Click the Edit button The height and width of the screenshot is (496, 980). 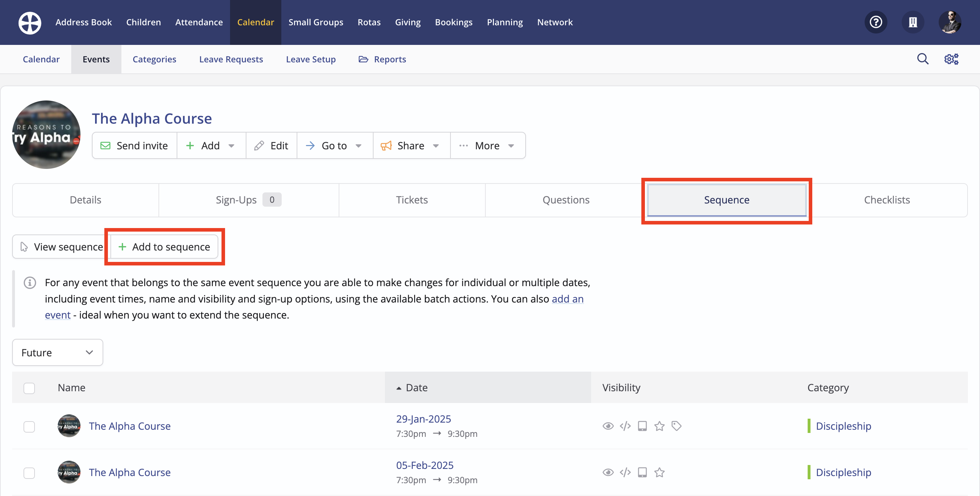(272, 145)
